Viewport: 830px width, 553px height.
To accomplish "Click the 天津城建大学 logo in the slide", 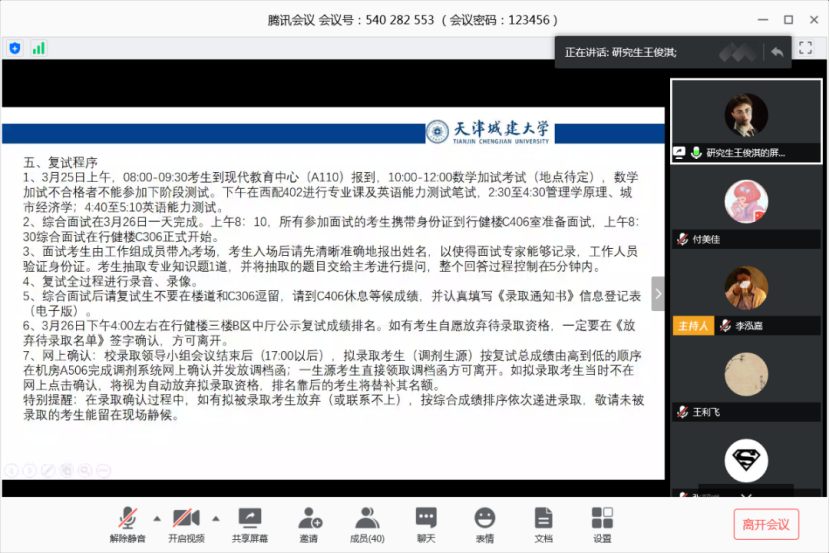I will click(487, 131).
